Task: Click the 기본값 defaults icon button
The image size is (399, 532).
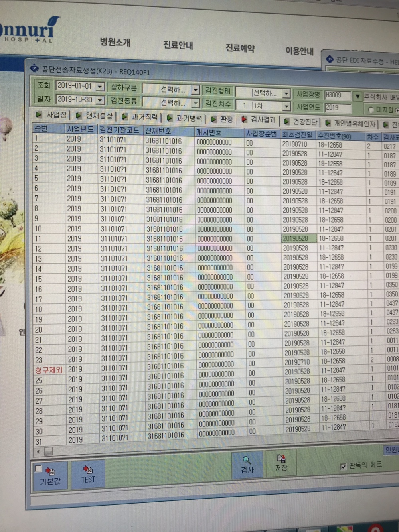Action: click(51, 475)
